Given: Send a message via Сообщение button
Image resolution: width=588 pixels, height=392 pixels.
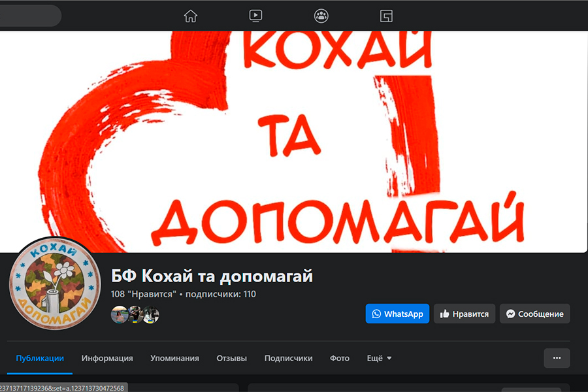Looking at the screenshot, I should (x=534, y=314).
